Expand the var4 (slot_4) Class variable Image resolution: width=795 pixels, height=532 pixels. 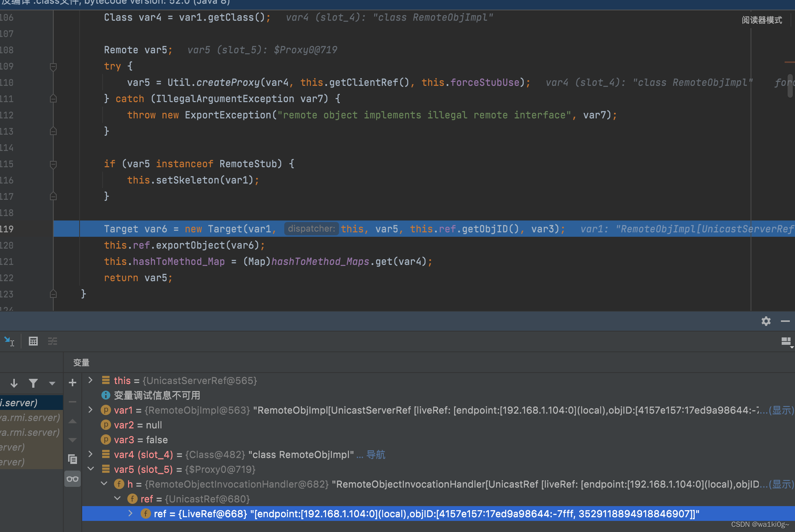(x=90, y=454)
